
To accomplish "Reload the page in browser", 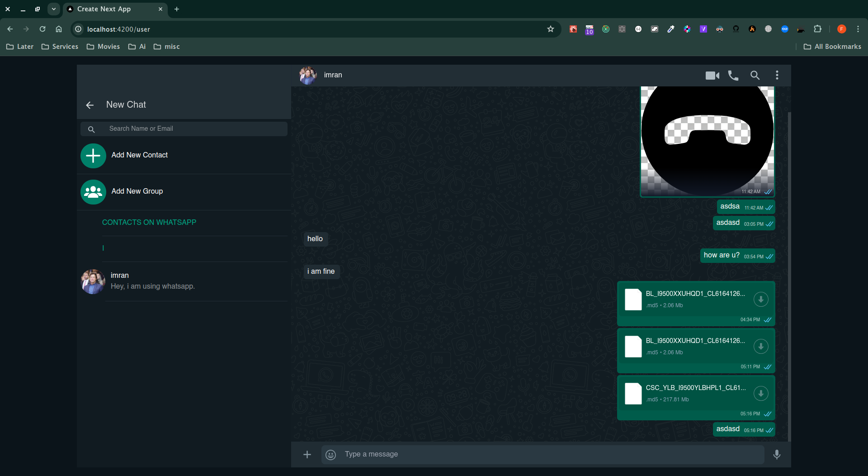I will (42, 29).
